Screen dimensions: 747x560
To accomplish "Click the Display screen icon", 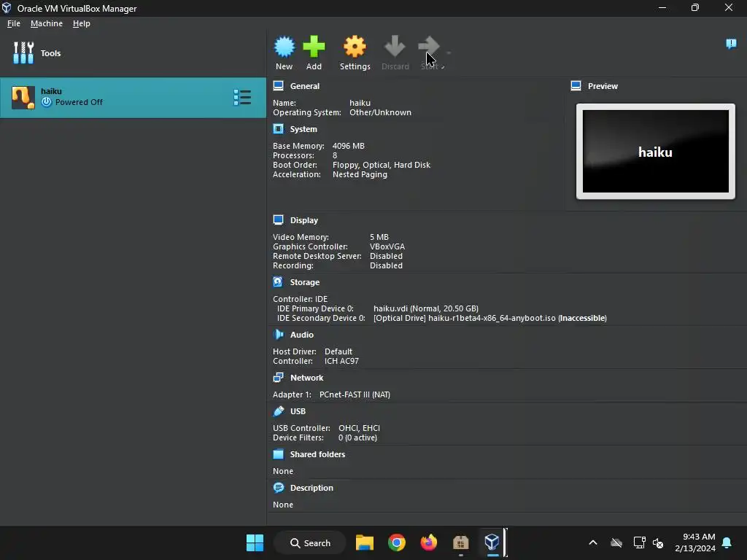I will [278, 219].
